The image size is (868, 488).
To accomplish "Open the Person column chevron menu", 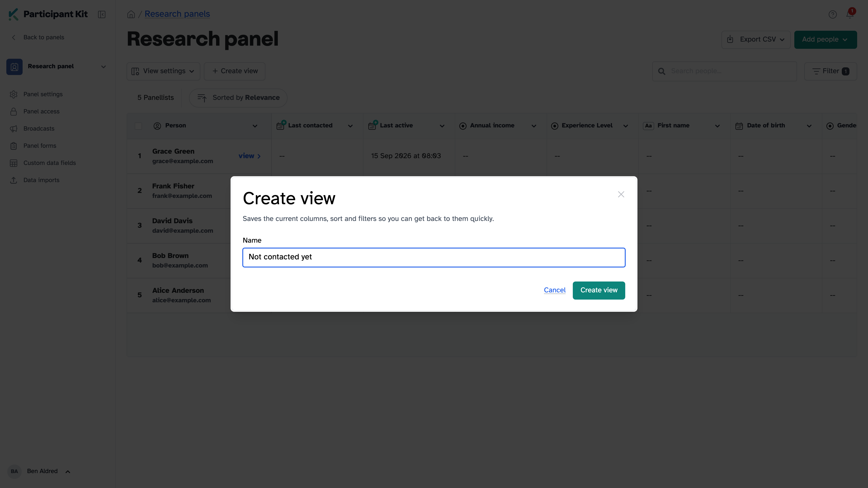I will (255, 126).
